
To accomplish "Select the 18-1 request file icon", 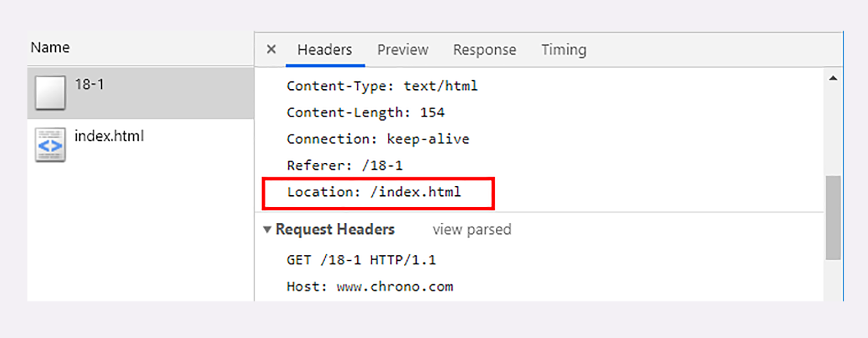I will tap(50, 93).
